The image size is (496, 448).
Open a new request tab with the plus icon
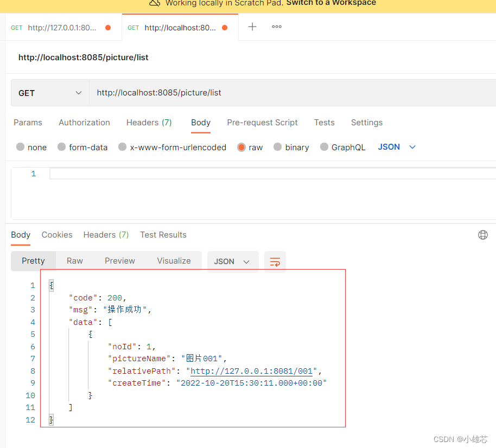click(252, 26)
